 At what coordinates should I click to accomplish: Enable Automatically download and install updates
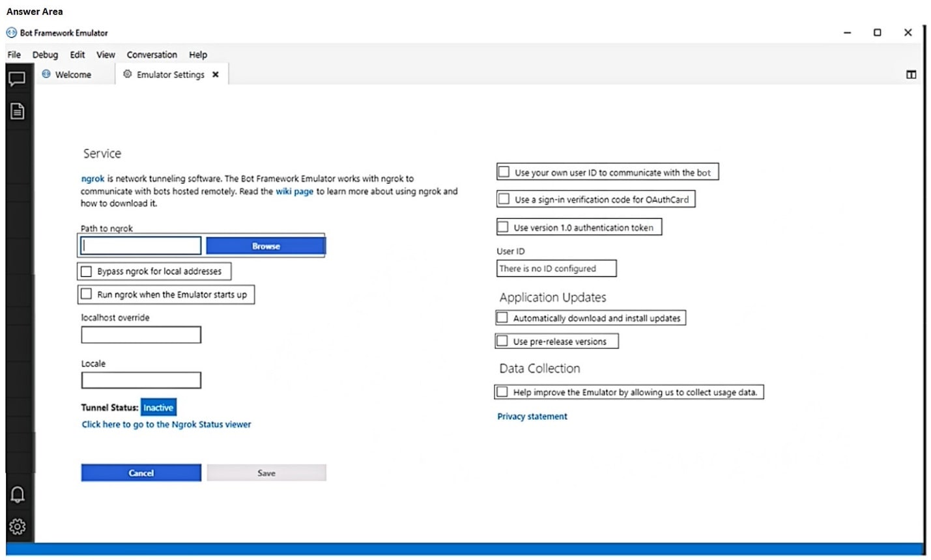click(502, 317)
